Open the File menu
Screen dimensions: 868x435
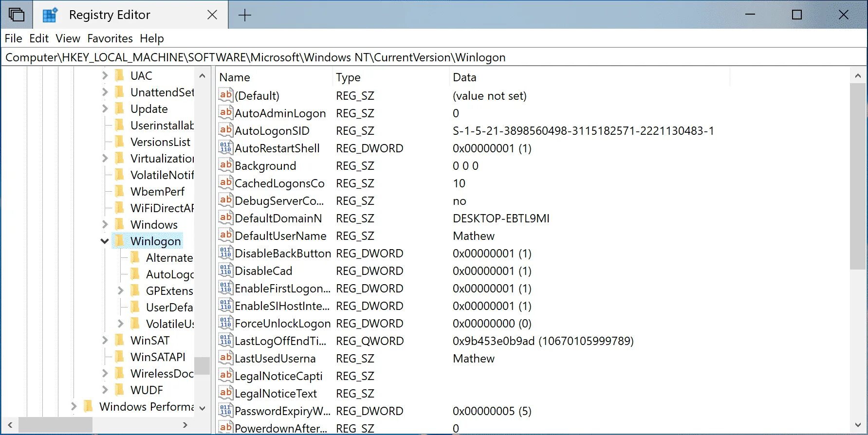click(13, 38)
